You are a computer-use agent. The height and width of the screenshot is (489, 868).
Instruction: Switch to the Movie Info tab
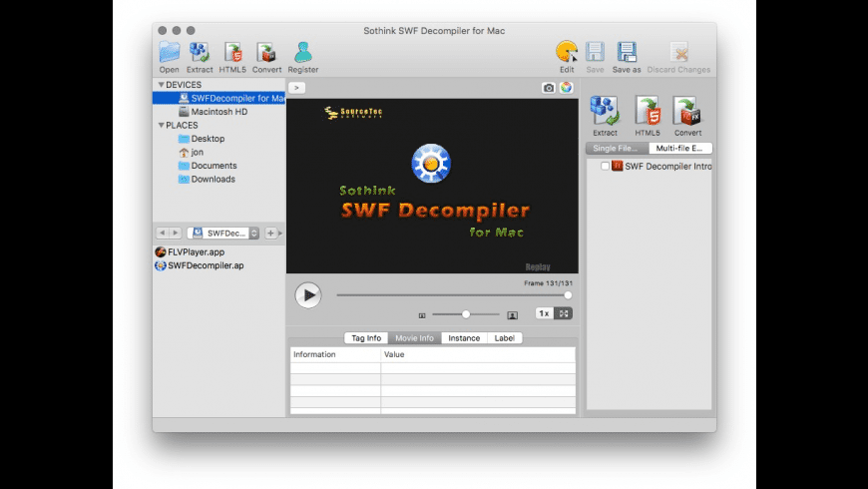coord(414,338)
